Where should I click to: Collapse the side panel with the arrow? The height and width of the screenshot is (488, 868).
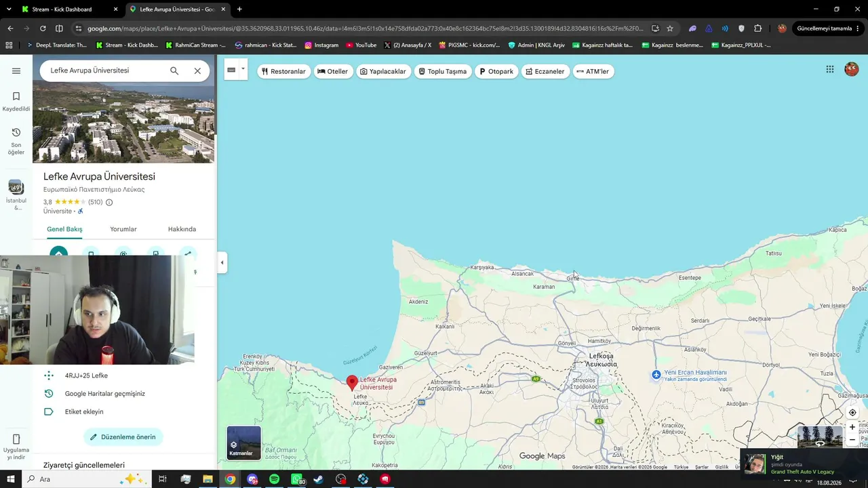point(222,262)
